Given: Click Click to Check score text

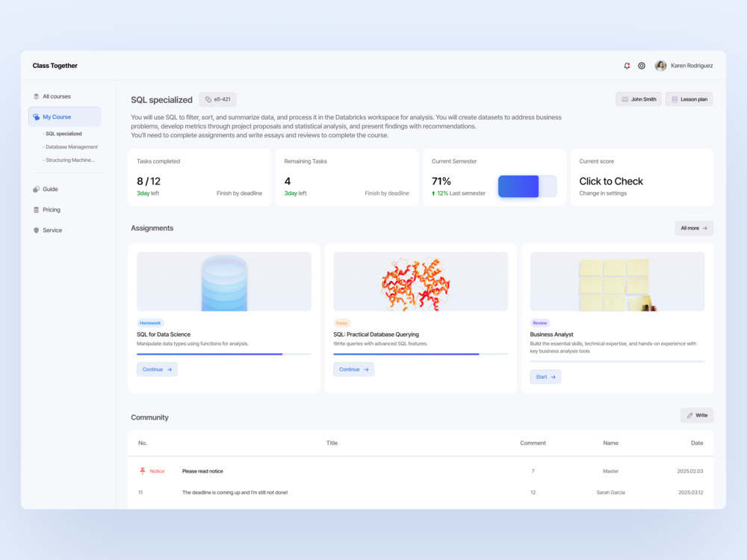Looking at the screenshot, I should (x=611, y=181).
